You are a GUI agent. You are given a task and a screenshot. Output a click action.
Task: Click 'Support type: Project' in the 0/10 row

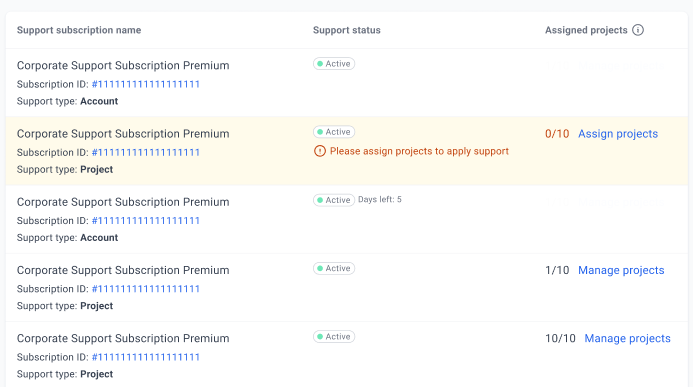click(x=65, y=170)
